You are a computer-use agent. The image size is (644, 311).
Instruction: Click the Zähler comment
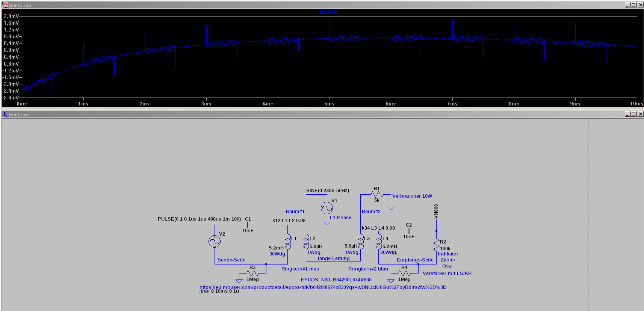point(448,260)
